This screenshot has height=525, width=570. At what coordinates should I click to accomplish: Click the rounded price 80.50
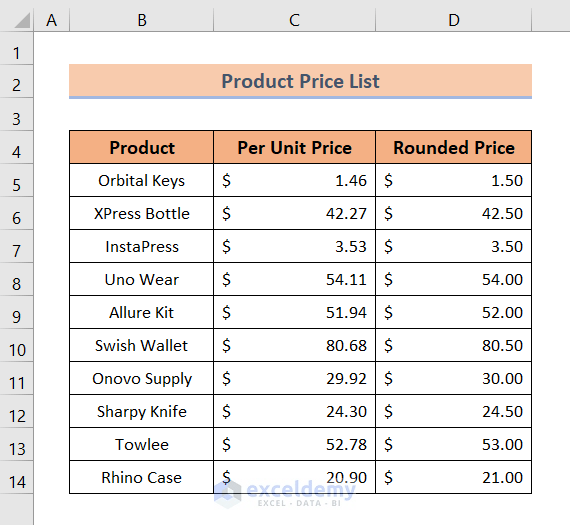(453, 345)
